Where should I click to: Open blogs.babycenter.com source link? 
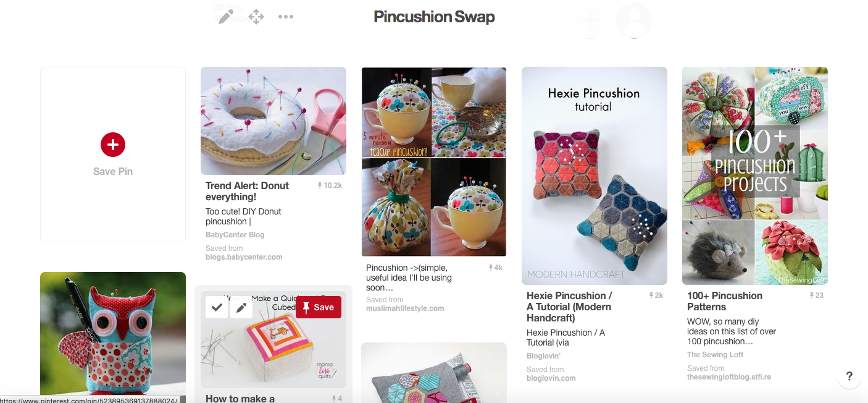click(244, 257)
